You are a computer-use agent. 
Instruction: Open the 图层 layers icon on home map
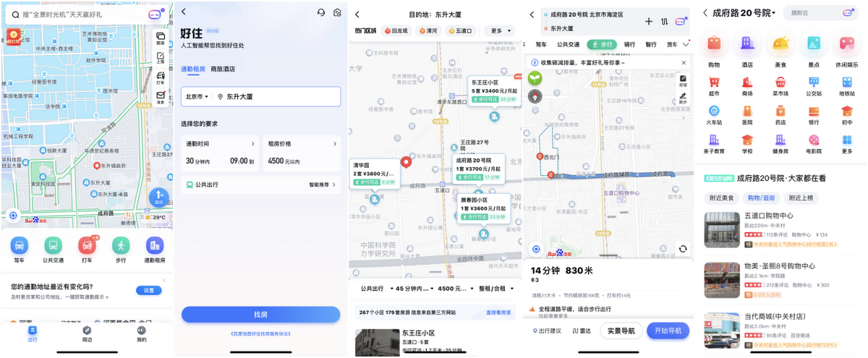161,38
